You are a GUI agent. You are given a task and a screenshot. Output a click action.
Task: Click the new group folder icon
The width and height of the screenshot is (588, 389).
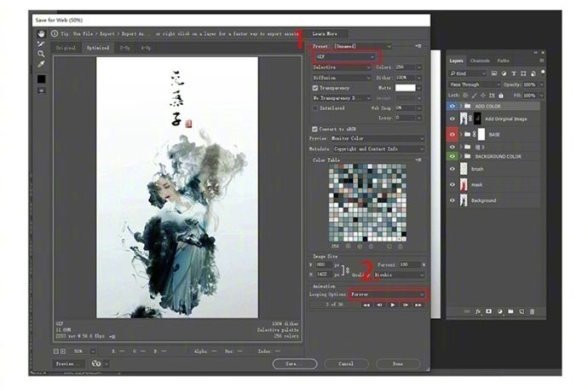(x=510, y=311)
